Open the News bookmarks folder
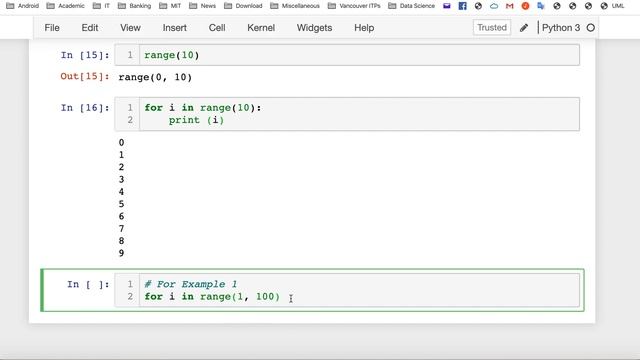Screen dimensions: 640x360 click(x=202, y=6)
